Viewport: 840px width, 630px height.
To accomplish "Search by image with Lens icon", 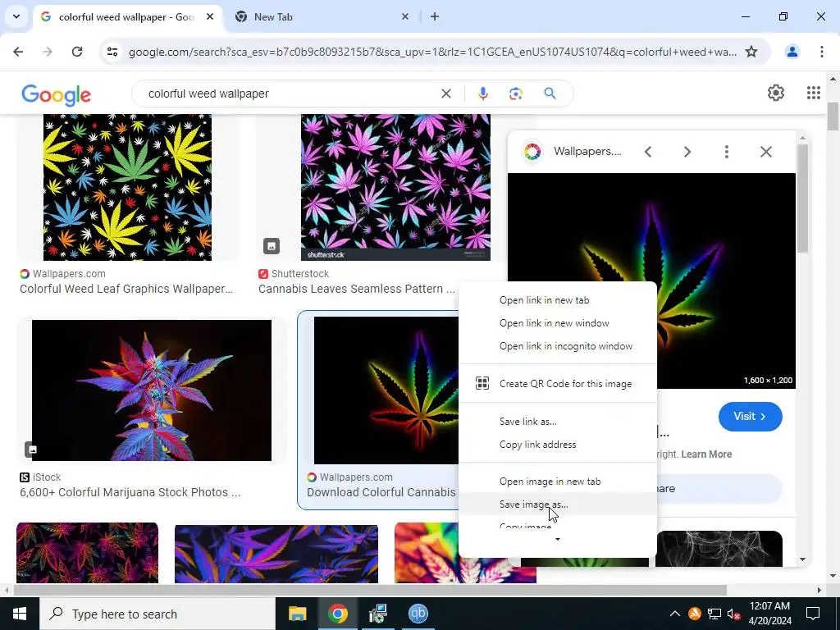I will pyautogui.click(x=515, y=94).
